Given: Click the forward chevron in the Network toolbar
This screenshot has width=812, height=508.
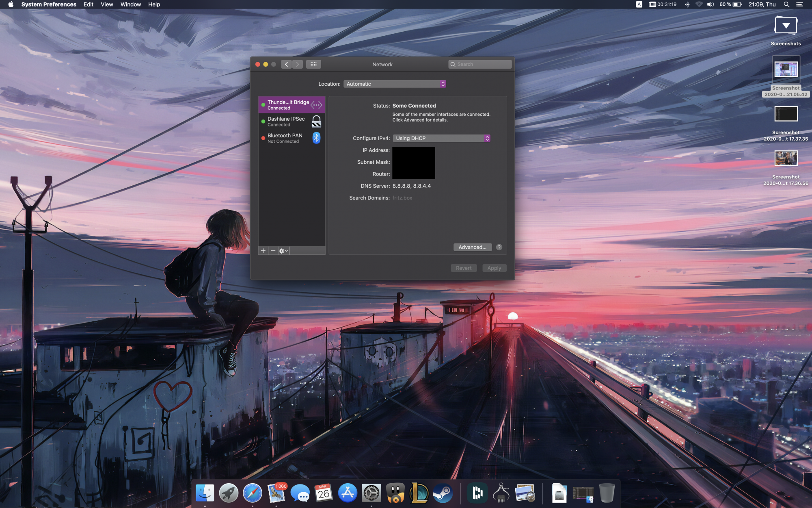Looking at the screenshot, I should tap(298, 64).
